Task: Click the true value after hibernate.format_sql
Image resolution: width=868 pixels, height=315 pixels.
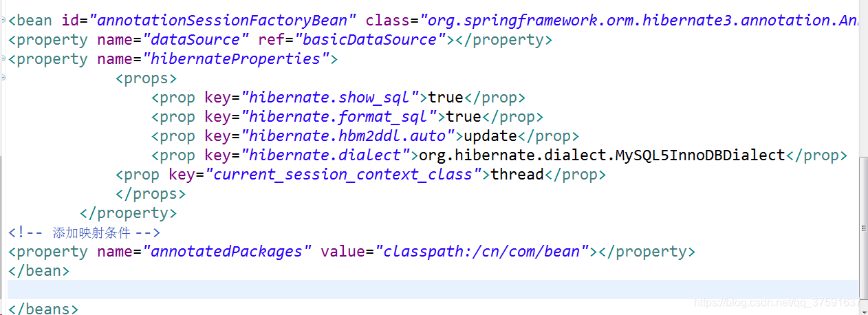Action: pos(464,117)
